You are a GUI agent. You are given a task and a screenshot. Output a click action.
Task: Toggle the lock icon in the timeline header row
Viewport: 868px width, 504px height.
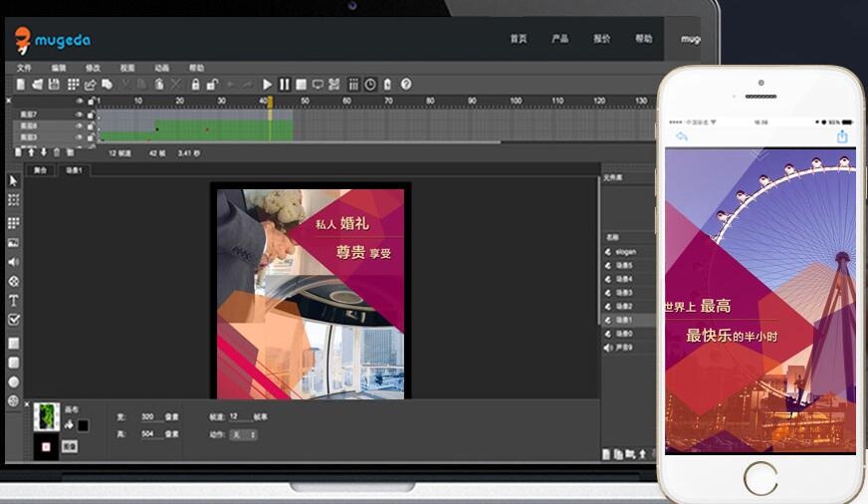tap(92, 101)
